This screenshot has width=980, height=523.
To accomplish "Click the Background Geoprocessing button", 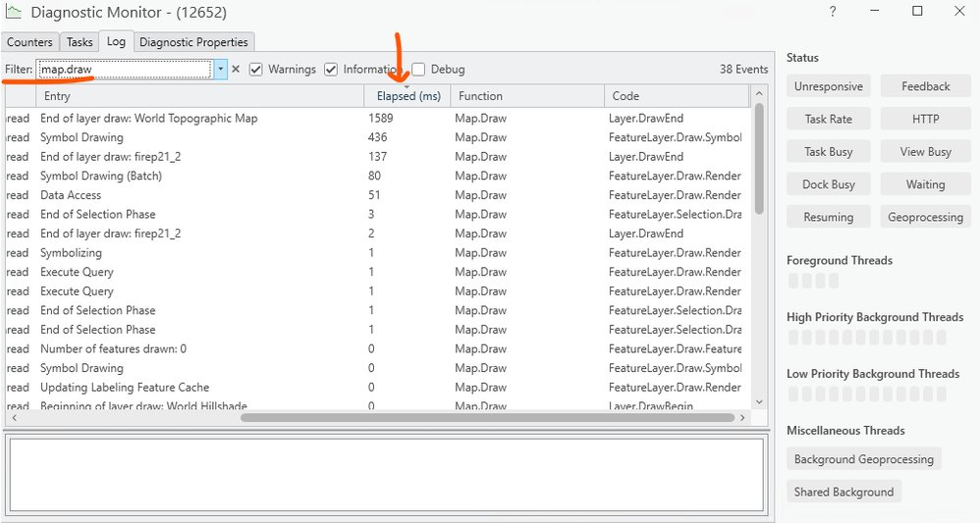I will pos(864,459).
